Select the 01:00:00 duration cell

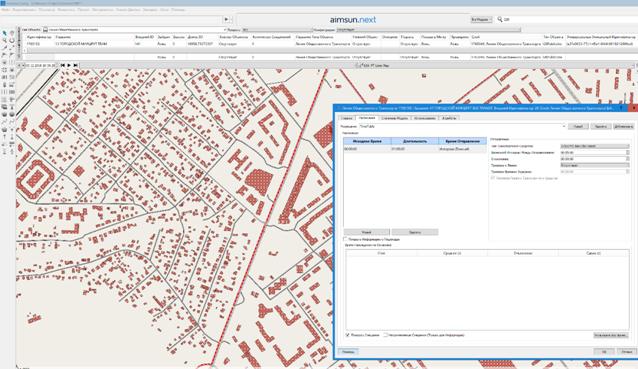[x=415, y=149]
